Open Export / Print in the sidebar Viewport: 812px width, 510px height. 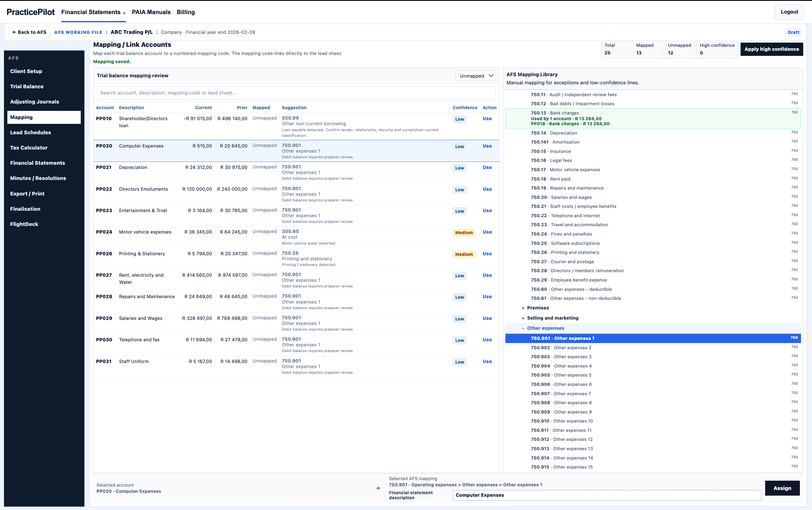44,194
